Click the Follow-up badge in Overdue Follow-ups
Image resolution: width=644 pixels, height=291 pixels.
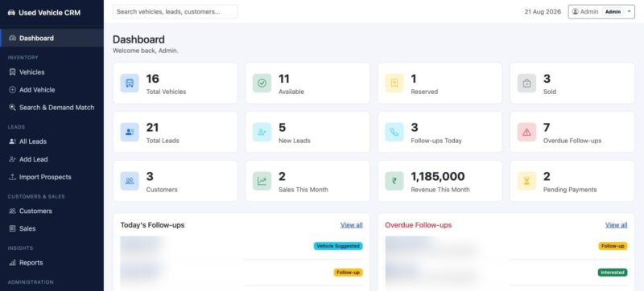[x=613, y=246]
